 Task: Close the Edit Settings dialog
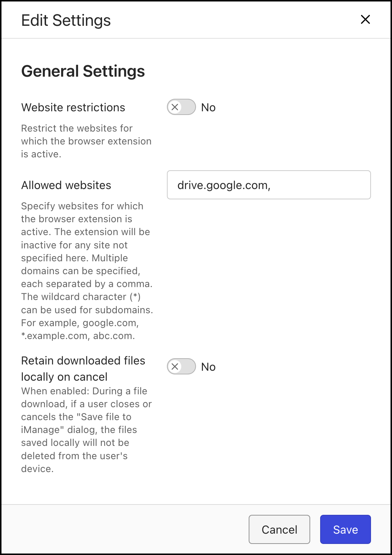365,20
